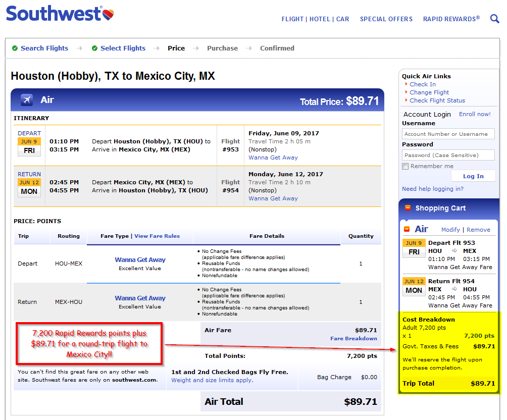Click the Air airplane icon in header

click(x=27, y=100)
